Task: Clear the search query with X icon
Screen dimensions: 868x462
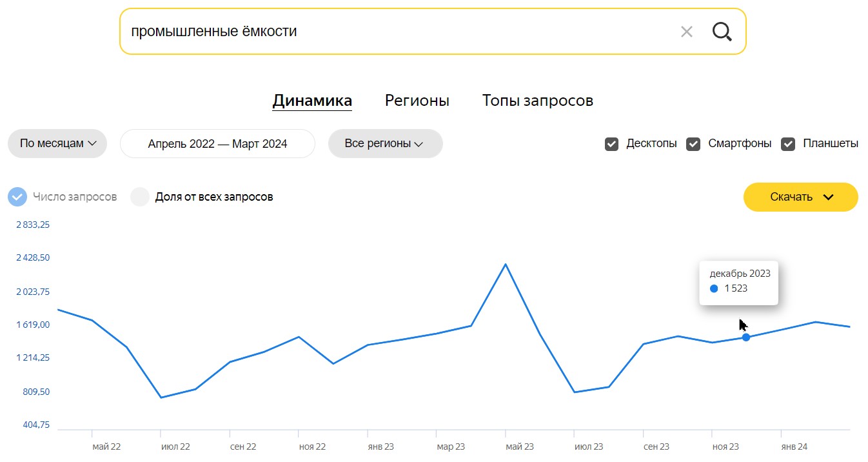Action: 687,32
